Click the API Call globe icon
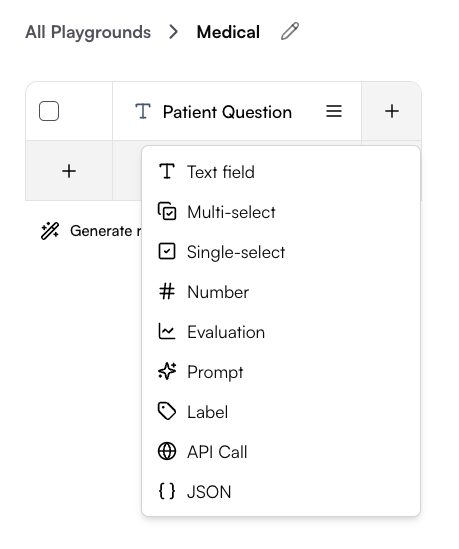This screenshot has height=549, width=459. pyautogui.click(x=167, y=451)
